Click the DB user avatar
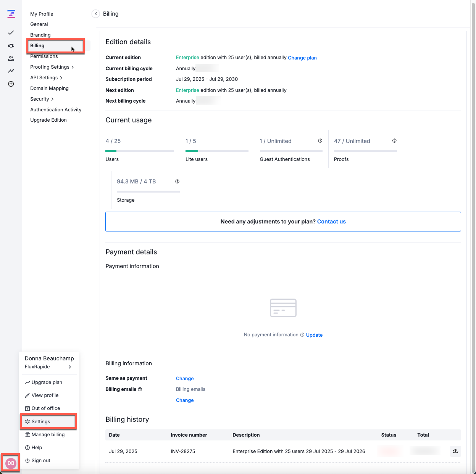 tap(11, 463)
